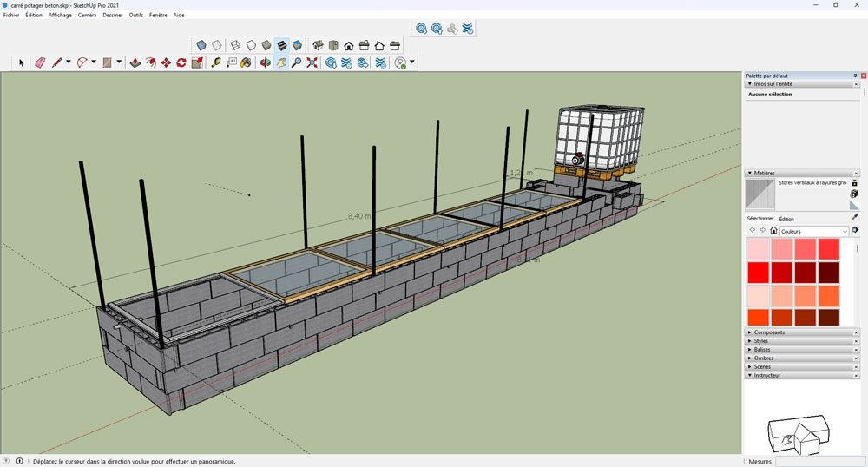The image size is (868, 467).
Task: Open the Line tool dropdown arrow
Action: tap(68, 62)
